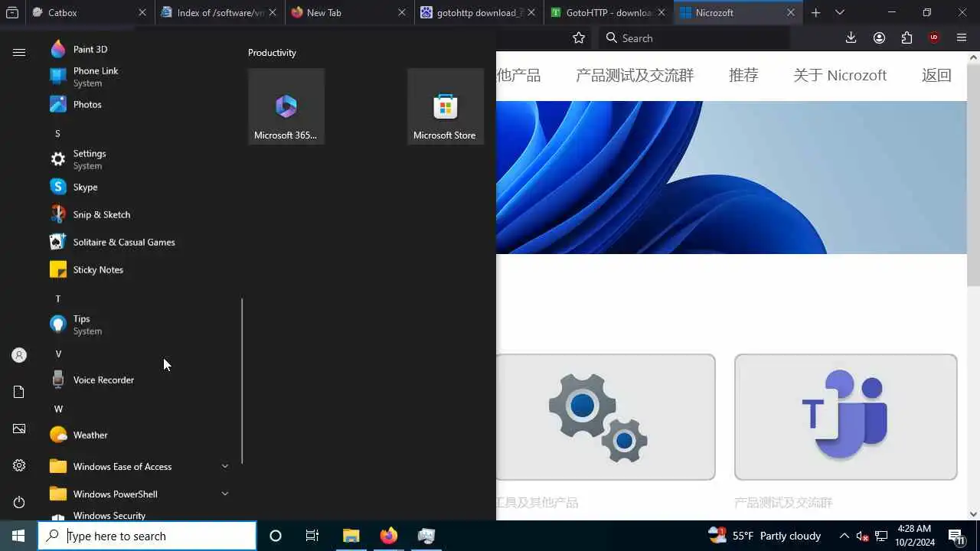
Task: Open Firefox View tab icon
Action: 12,13
